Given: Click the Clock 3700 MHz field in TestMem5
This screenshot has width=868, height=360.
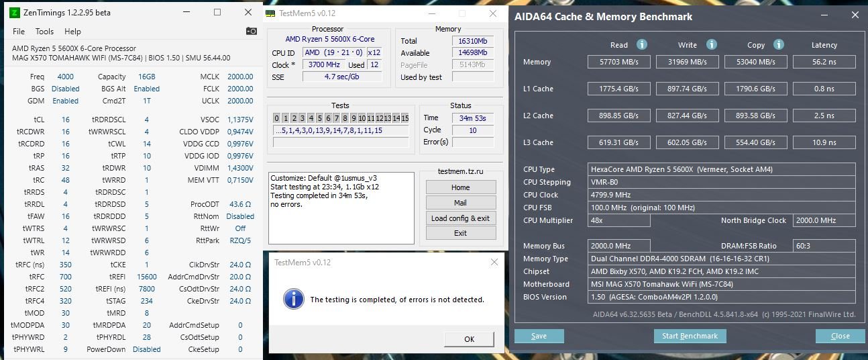Looking at the screenshot, I should click(324, 65).
